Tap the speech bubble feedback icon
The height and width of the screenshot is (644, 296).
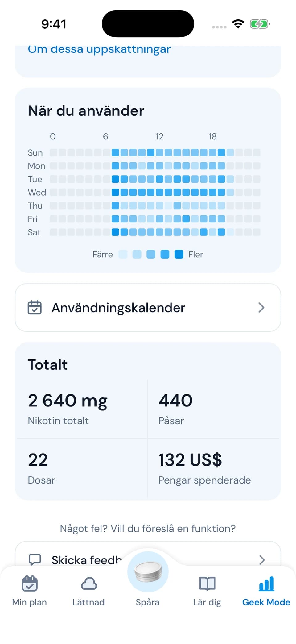pos(35,559)
